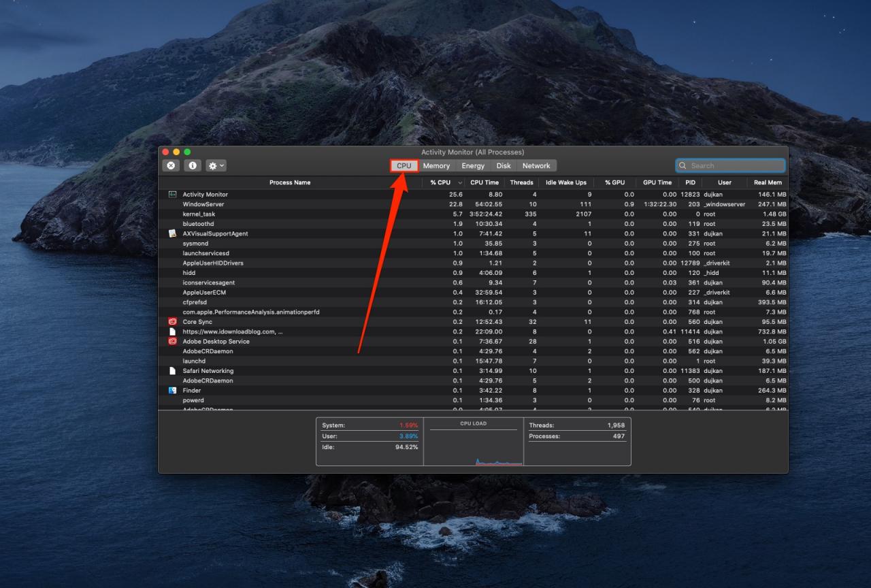Viewport: 871px width, 588px height.
Task: Select the Finder process icon
Action: (x=172, y=391)
